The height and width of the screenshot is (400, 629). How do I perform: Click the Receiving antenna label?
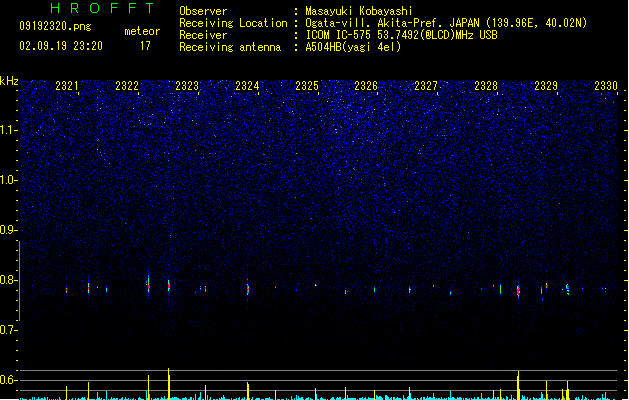click(x=230, y=47)
